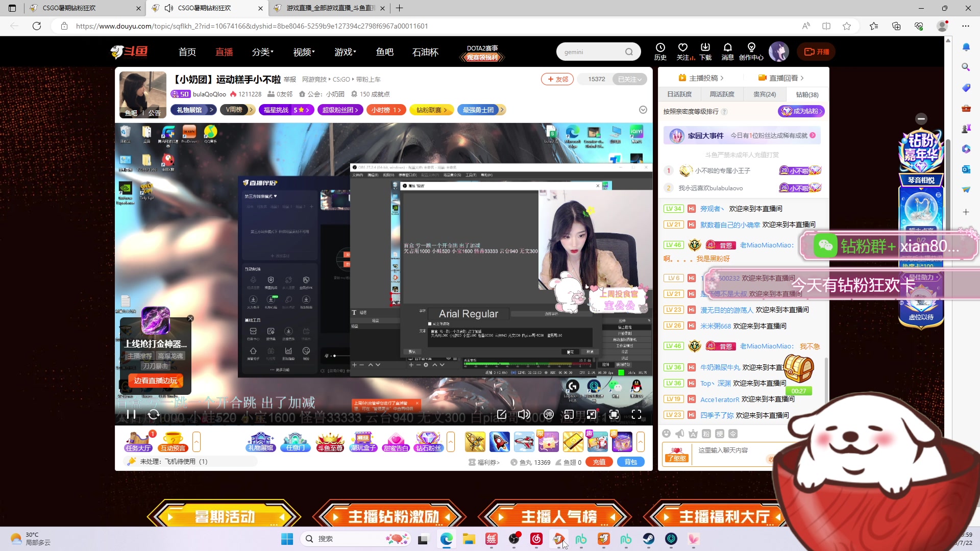Open the 任务大厅 task hall icon
980x551 pixels.
[138, 441]
